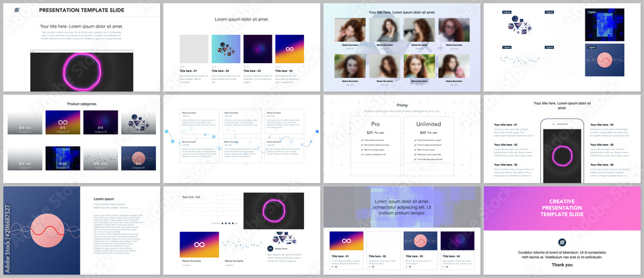Click the $49 Per user price
Image resolution: width=644 pixels, height=278 pixels.
point(428,133)
